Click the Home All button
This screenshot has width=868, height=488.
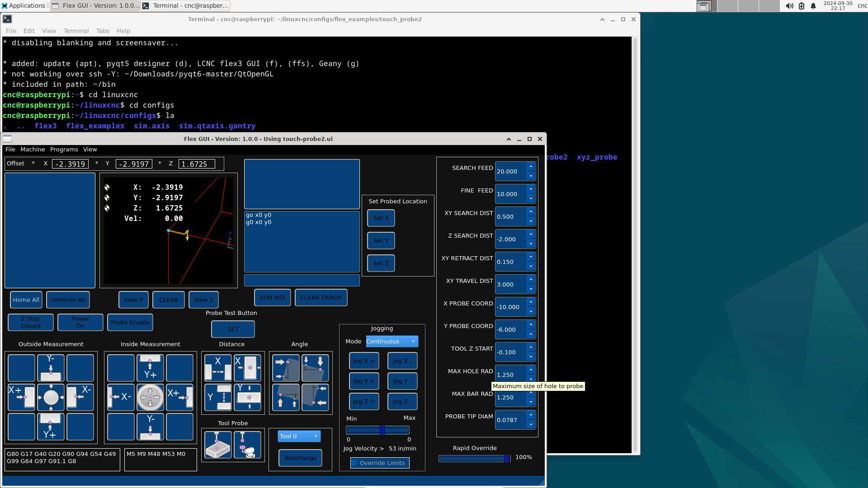pos(26,300)
